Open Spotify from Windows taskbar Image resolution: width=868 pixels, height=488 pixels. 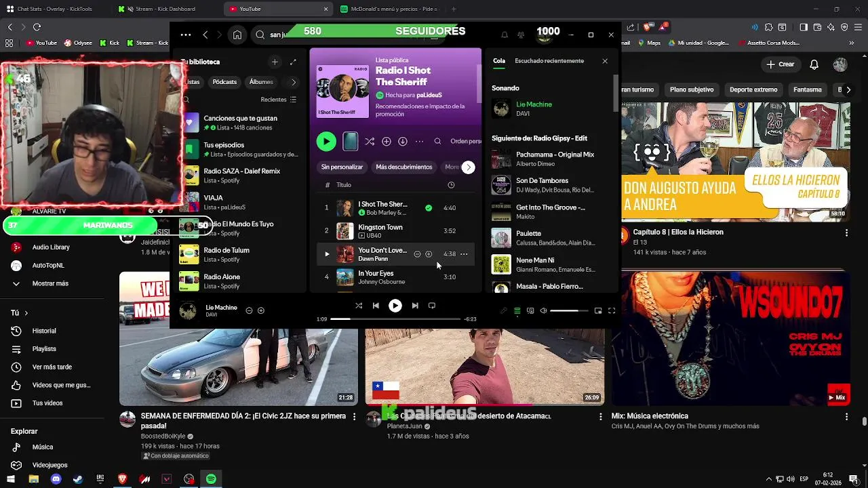pos(211,479)
